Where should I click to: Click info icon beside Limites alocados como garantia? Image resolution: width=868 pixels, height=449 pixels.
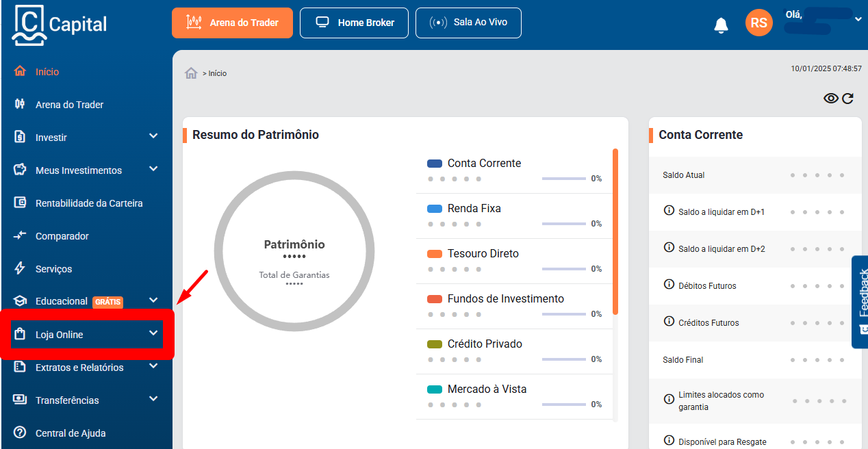click(669, 398)
